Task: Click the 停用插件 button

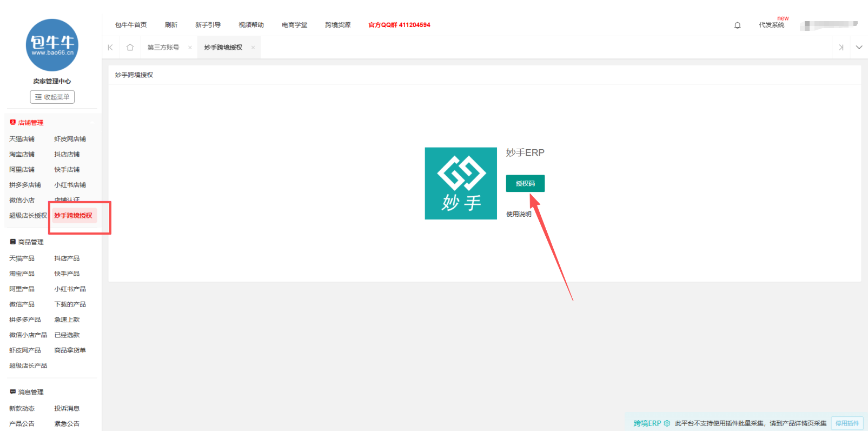Action: pyautogui.click(x=847, y=423)
